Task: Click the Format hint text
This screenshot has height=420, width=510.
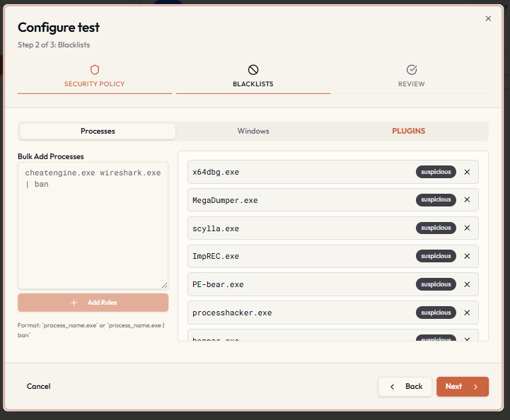Action: (91, 330)
